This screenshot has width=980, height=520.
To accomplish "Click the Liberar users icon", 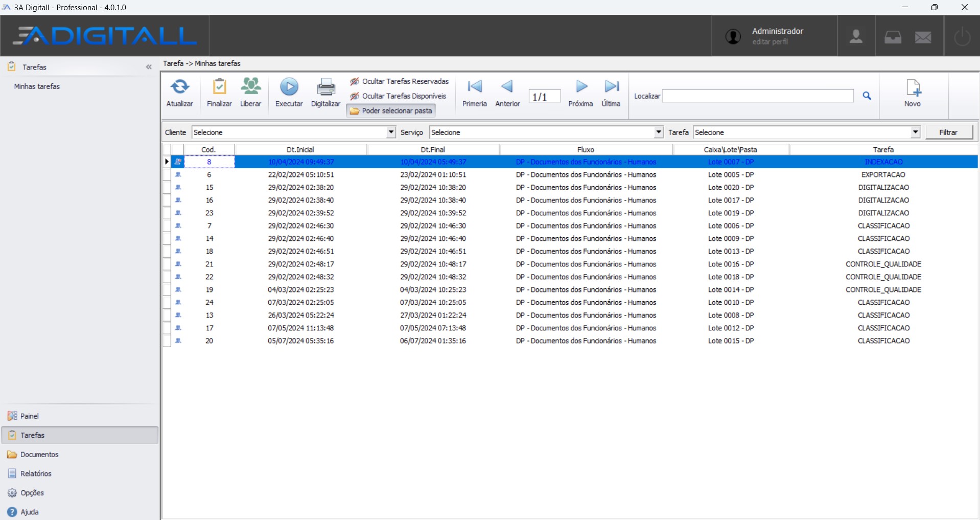I will (x=251, y=86).
